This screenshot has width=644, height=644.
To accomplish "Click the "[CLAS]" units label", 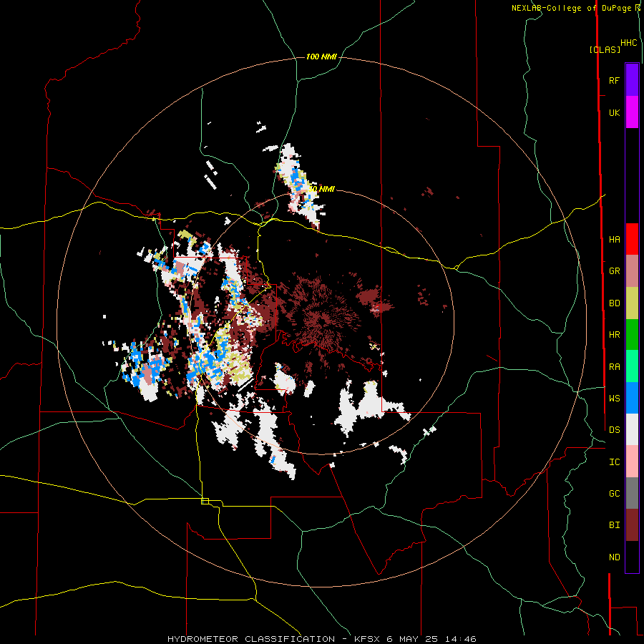I will (605, 50).
